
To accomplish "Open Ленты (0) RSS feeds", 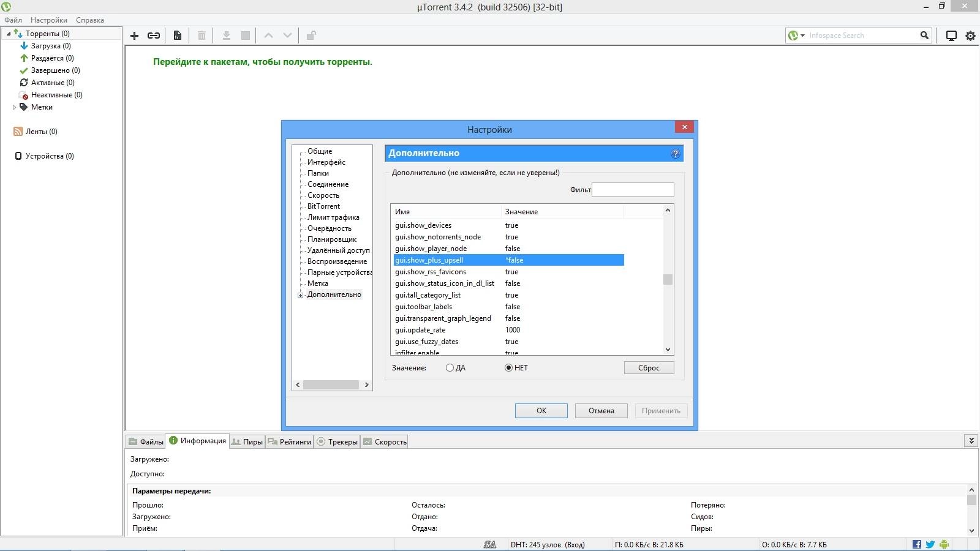I will (41, 132).
